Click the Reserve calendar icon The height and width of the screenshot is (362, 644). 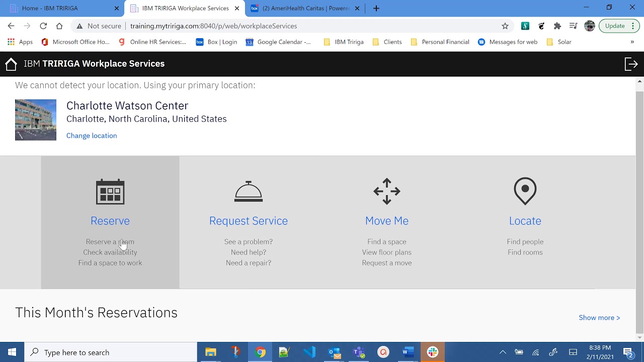pyautogui.click(x=110, y=192)
